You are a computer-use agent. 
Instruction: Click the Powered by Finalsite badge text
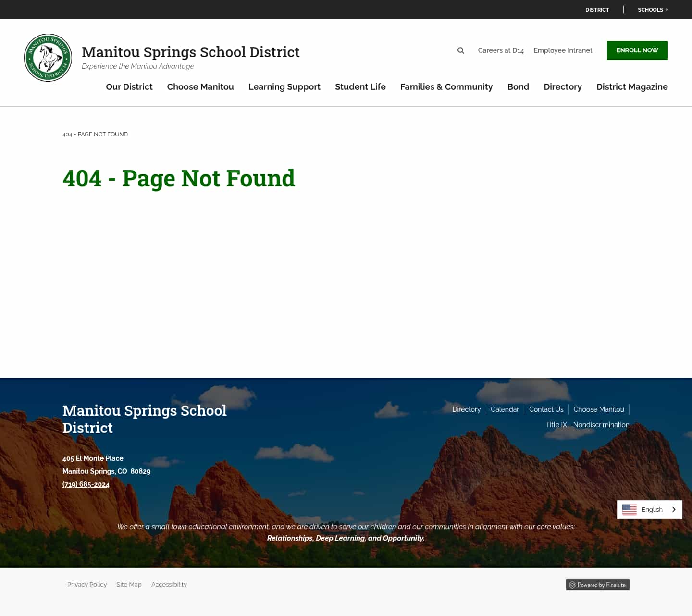tap(602, 585)
